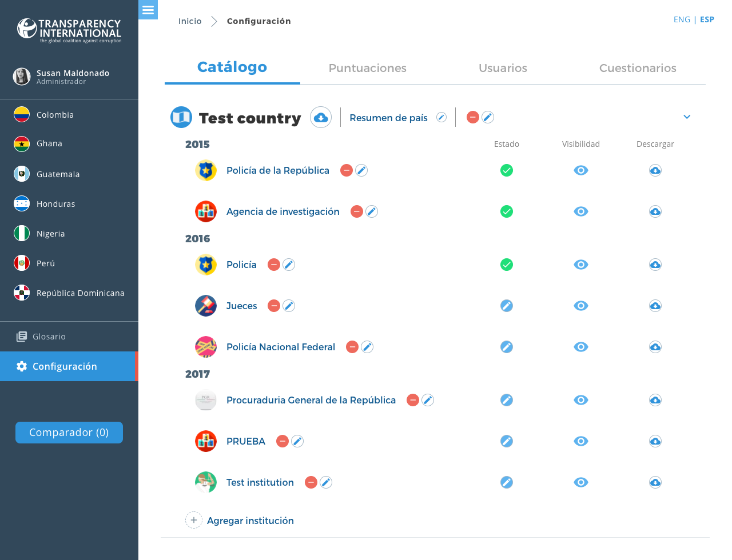Download the Policía Nacional Federal report

point(655,347)
